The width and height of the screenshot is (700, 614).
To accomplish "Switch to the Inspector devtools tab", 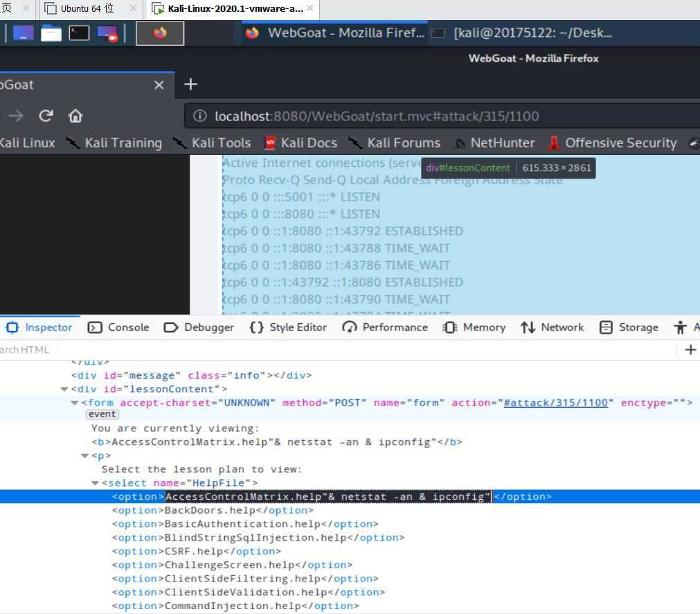I will click(x=39, y=327).
